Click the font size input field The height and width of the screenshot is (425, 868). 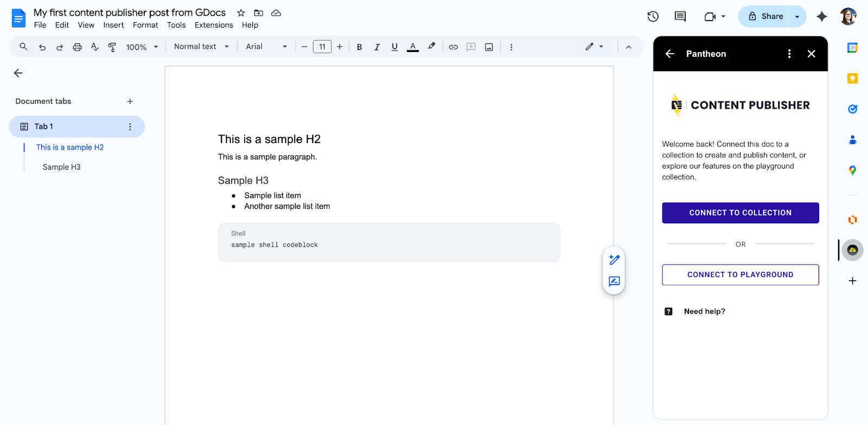[322, 47]
